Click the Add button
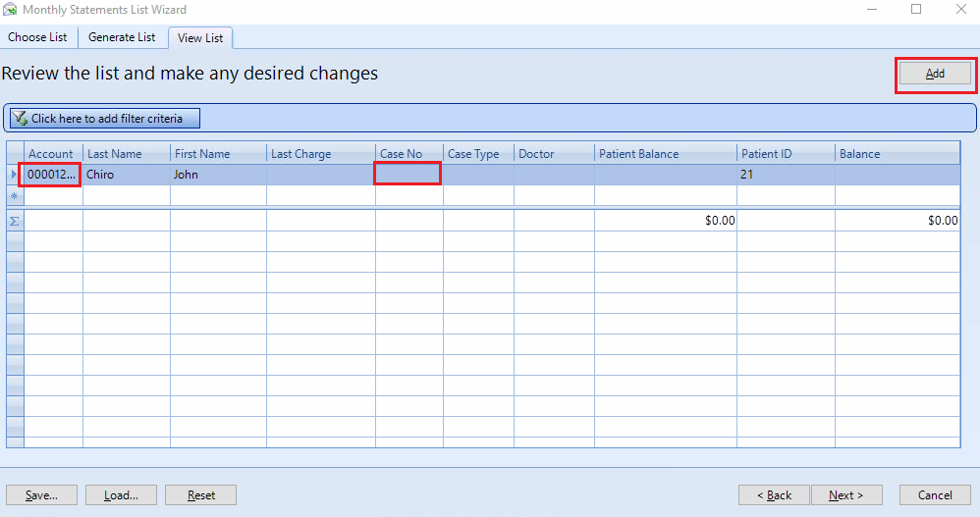The width and height of the screenshot is (980, 517). click(x=935, y=74)
